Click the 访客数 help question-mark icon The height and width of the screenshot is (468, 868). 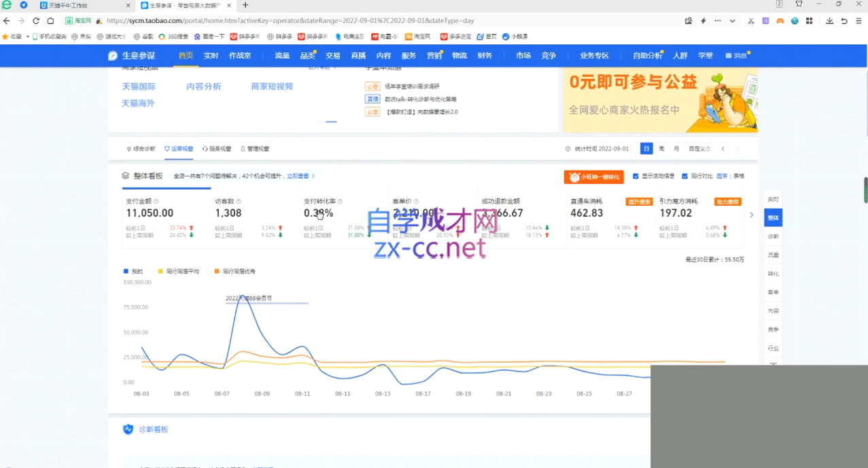(x=239, y=202)
